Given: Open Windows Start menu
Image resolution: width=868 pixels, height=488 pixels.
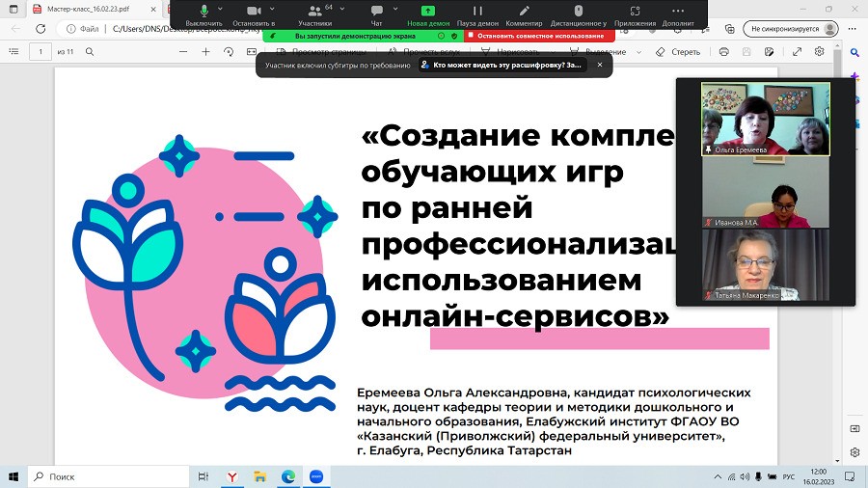Looking at the screenshot, I should [x=14, y=476].
